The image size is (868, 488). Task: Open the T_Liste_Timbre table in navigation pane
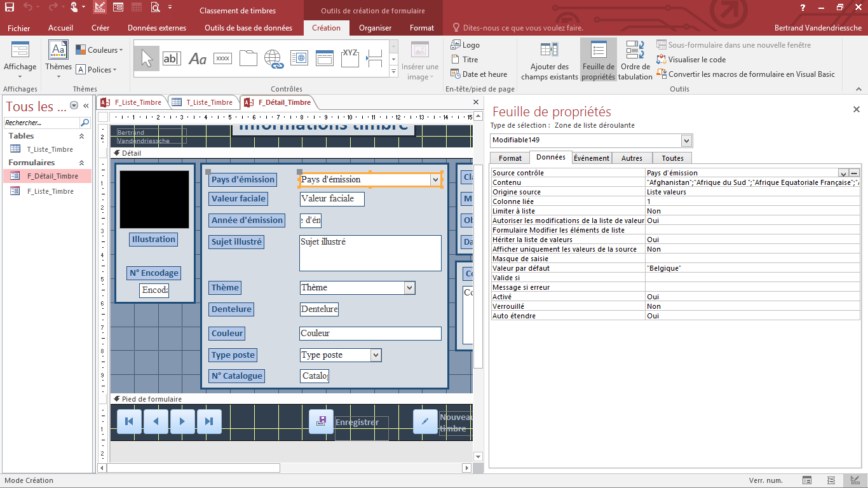tap(50, 149)
